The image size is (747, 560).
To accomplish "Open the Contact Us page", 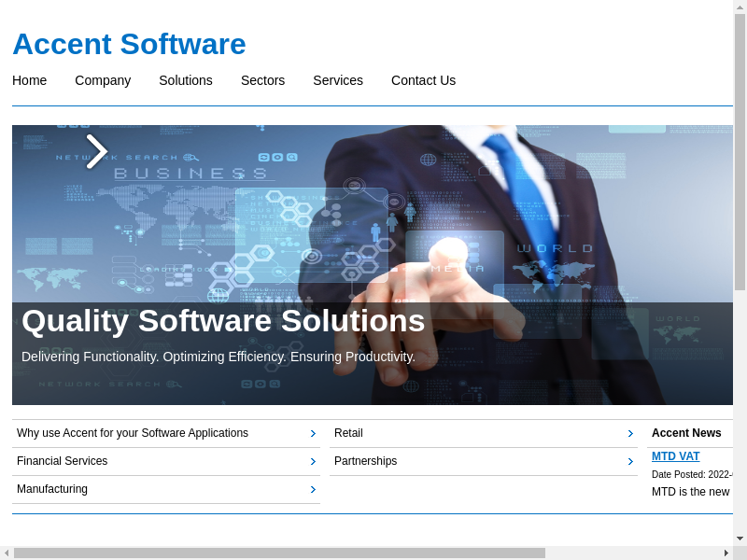I will click(x=423, y=80).
